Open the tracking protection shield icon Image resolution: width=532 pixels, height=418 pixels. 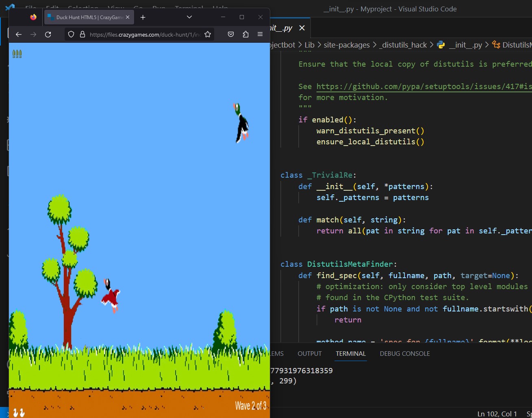(71, 35)
